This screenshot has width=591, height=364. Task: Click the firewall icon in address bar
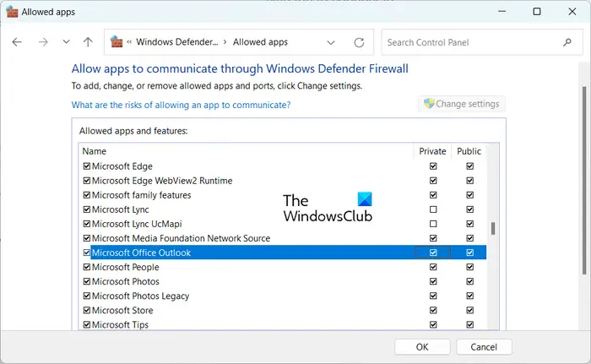point(117,42)
